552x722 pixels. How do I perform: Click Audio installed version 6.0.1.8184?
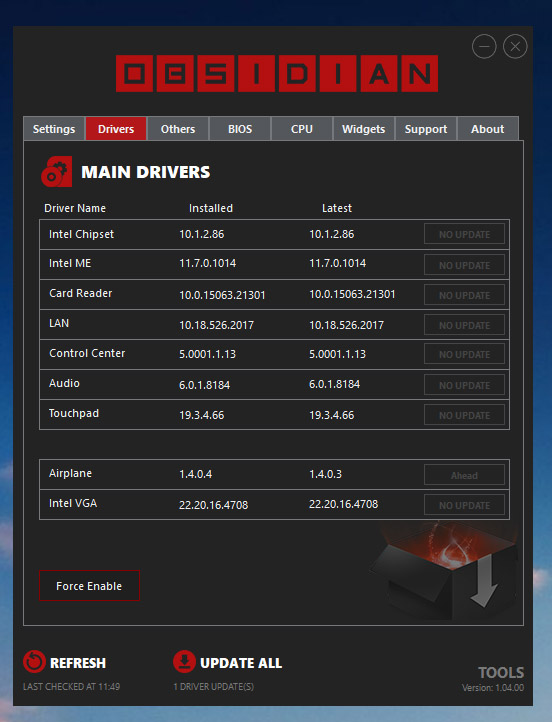tap(204, 385)
